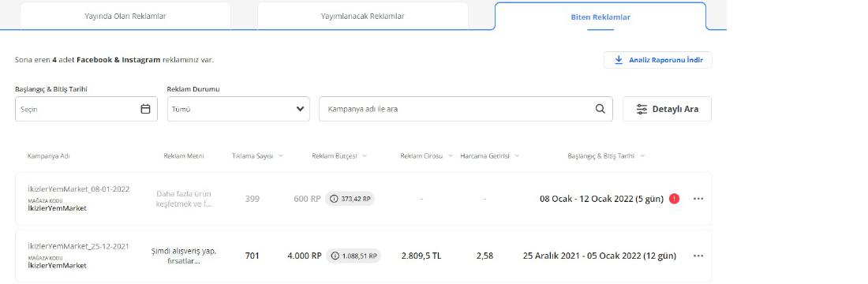Viewport: 868px width, 284px height.
Task: Select the Biten Reklamlar tab
Action: tap(600, 17)
